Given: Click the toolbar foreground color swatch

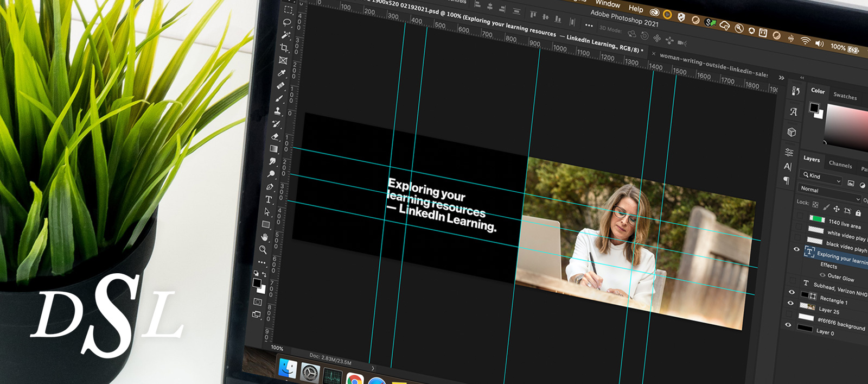Looking at the screenshot, I should 257,282.
